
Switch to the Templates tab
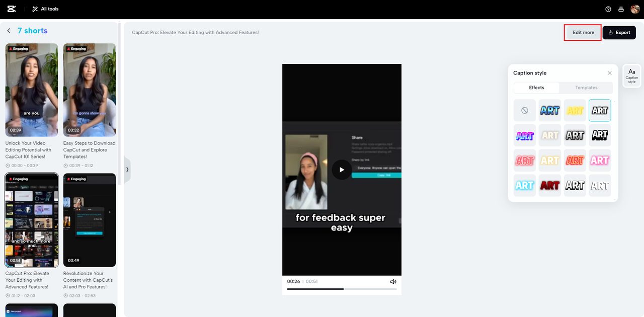(586, 88)
